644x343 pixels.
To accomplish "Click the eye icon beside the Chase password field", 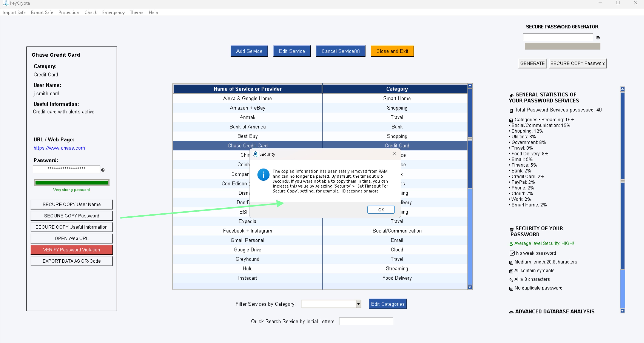I will point(103,170).
